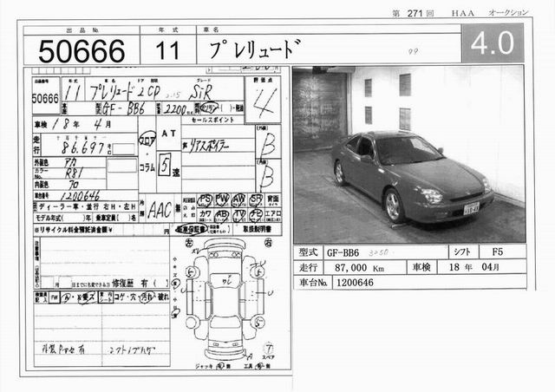555x392 pixels.
Task: Select the boxed gear count 5
Action: 165,165
